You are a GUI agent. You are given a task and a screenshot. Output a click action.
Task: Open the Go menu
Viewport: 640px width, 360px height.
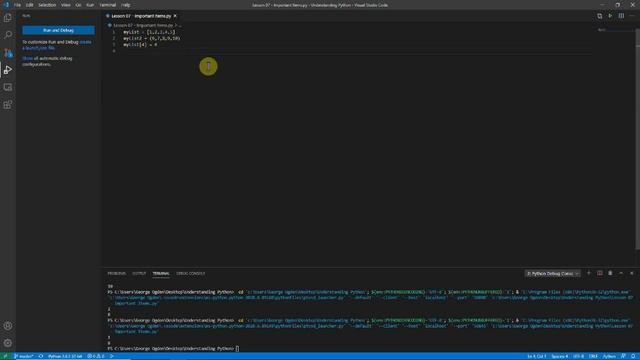pos(78,5)
